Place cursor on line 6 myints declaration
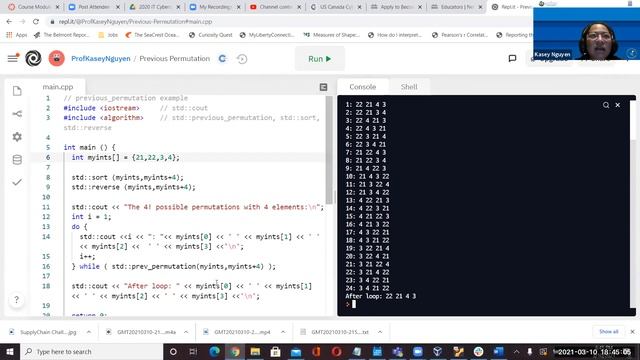Viewport: 640px width, 360px height. pos(125,157)
